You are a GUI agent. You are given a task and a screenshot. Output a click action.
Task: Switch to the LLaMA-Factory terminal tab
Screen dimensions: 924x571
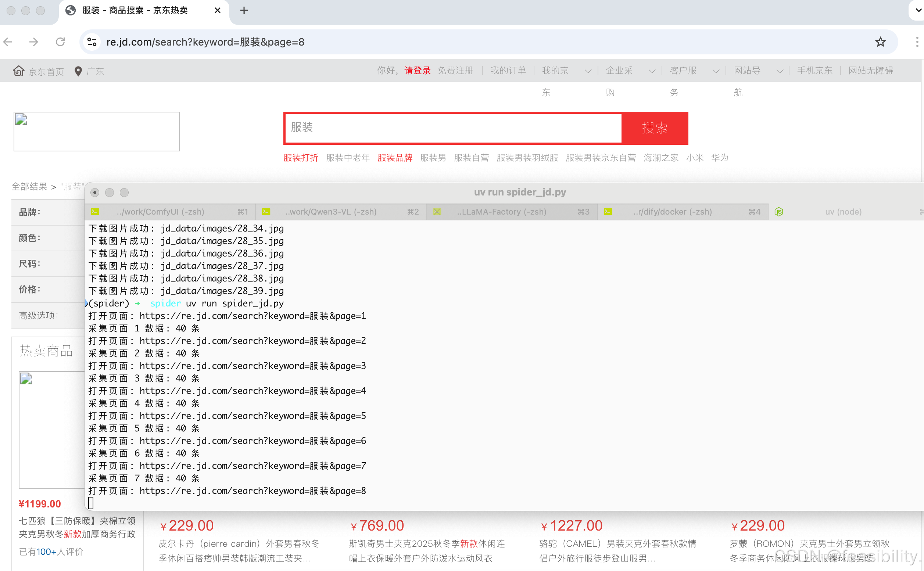click(501, 212)
